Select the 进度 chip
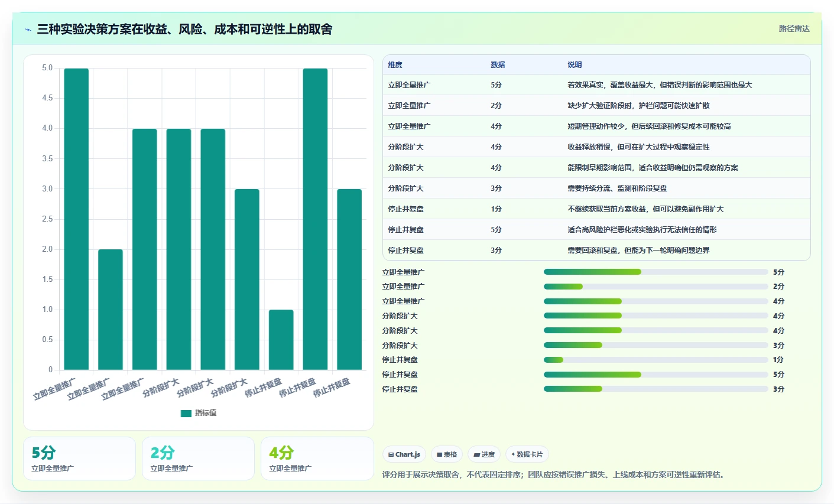Screen dimensions: 834x504 pyautogui.click(x=484, y=454)
